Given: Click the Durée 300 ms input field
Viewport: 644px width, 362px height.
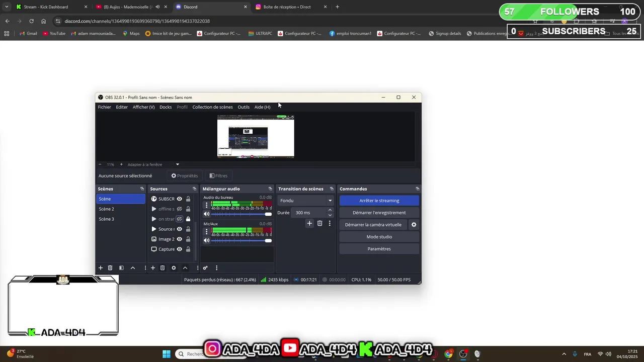Looking at the screenshot, I should (x=309, y=213).
